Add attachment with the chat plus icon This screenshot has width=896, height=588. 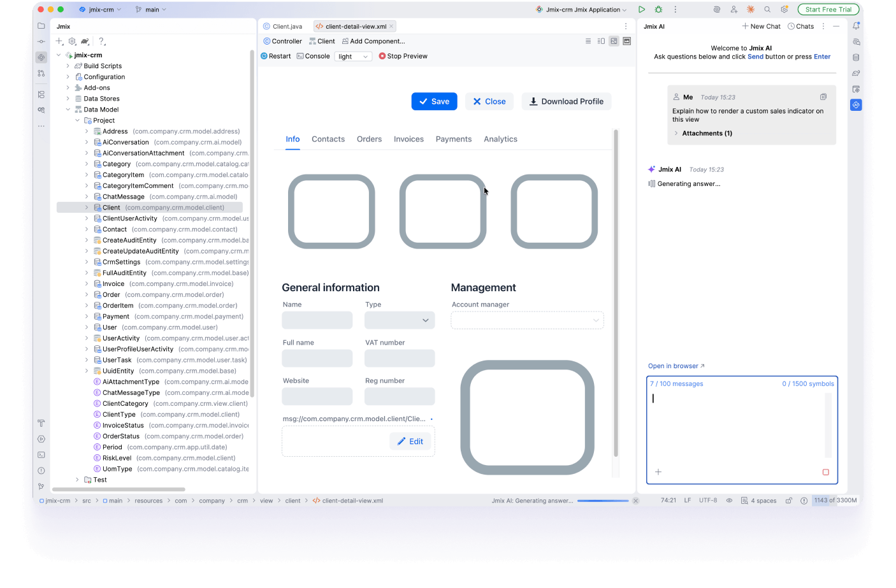(658, 472)
